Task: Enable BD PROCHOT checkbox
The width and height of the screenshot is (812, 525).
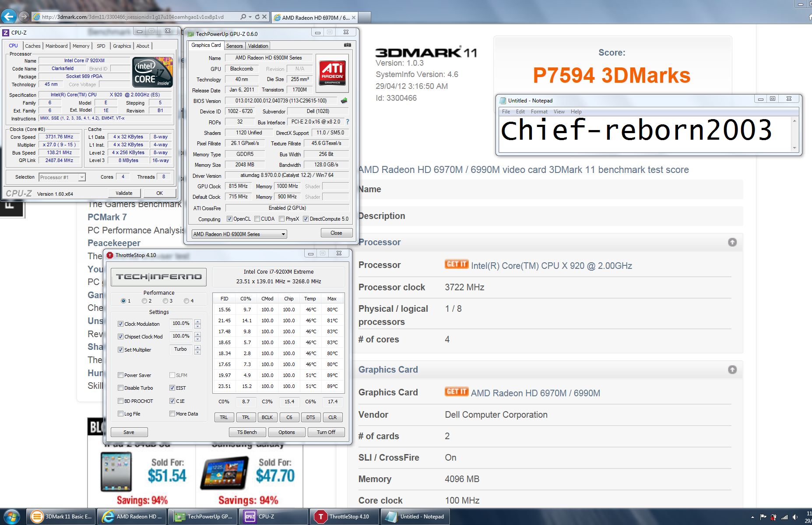Action: click(120, 401)
